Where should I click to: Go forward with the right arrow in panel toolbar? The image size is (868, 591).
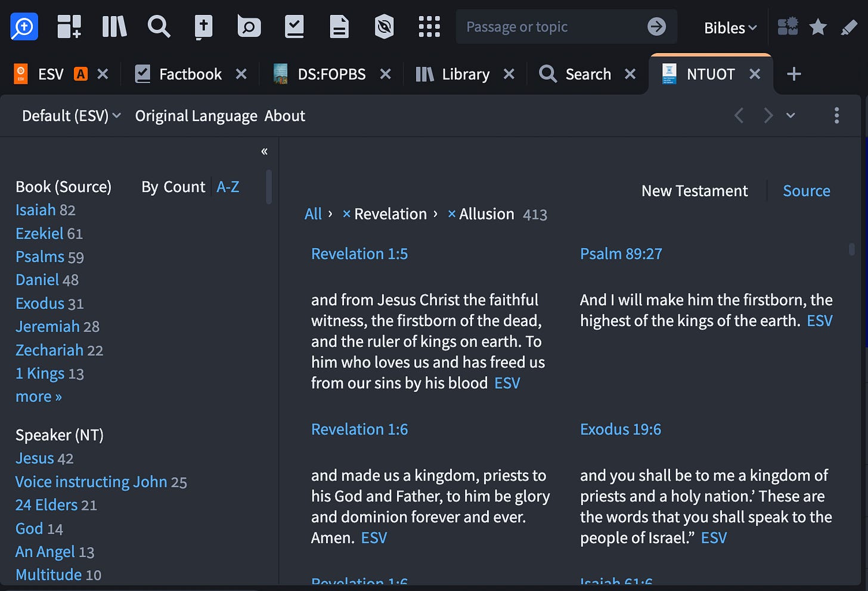[768, 116]
